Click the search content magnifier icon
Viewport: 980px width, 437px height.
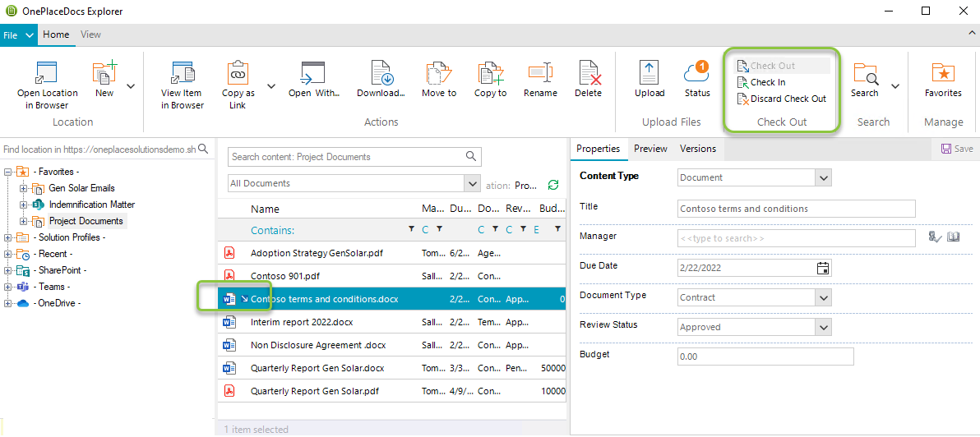(x=472, y=157)
